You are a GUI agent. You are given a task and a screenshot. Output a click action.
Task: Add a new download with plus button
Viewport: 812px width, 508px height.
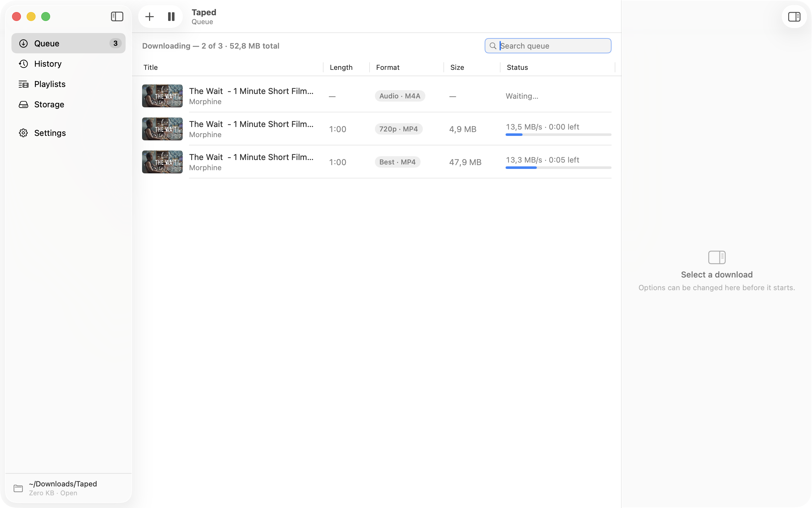click(149, 17)
